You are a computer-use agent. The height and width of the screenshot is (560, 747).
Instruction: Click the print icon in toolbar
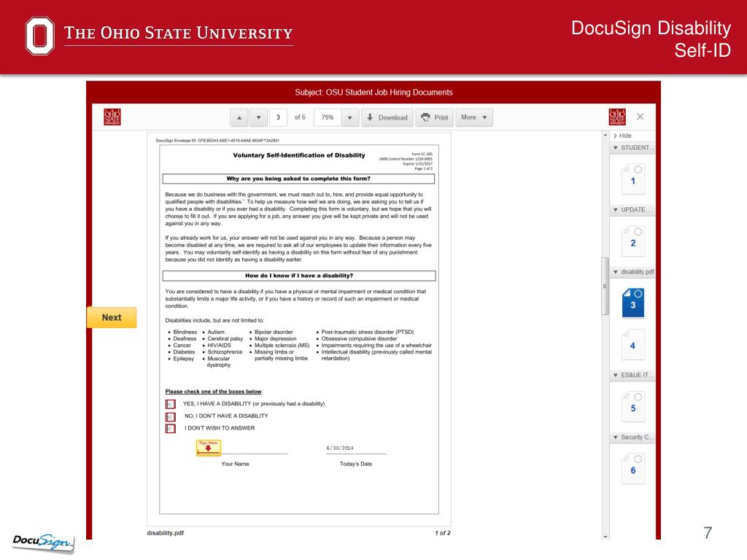pos(425,117)
